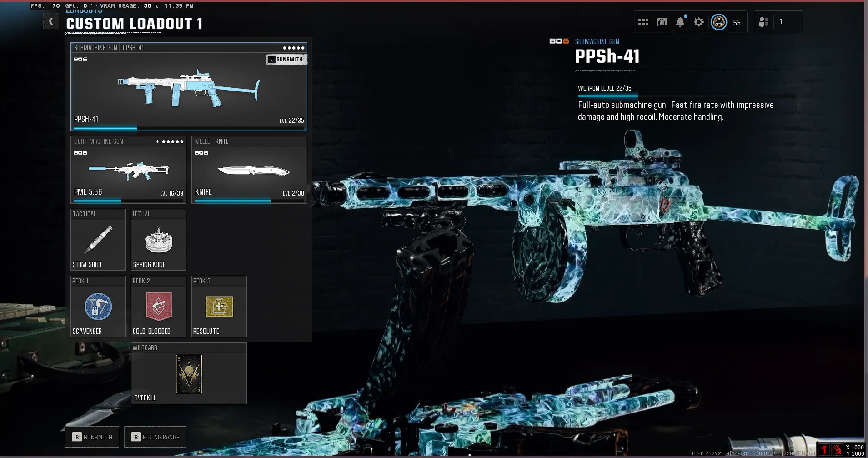Image resolution: width=868 pixels, height=458 pixels.
Task: Click the back arrow beside Custom Loadout 1
Action: [51, 21]
